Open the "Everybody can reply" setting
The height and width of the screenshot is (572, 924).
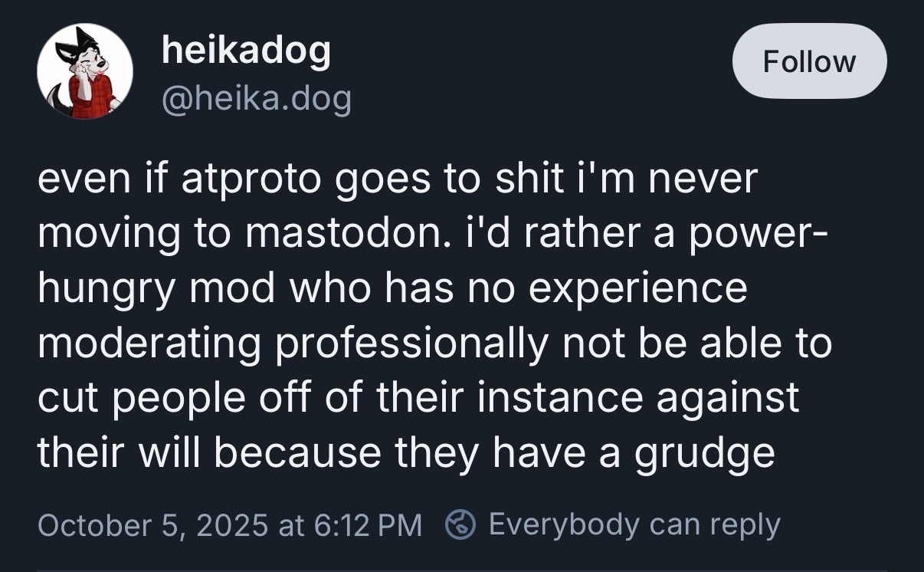(x=634, y=525)
